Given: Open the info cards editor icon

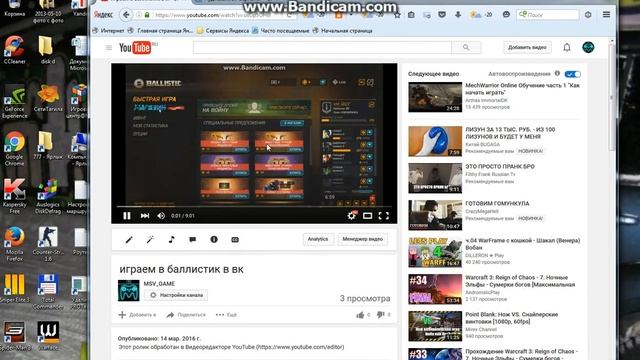Looking at the screenshot, I should (x=214, y=240).
